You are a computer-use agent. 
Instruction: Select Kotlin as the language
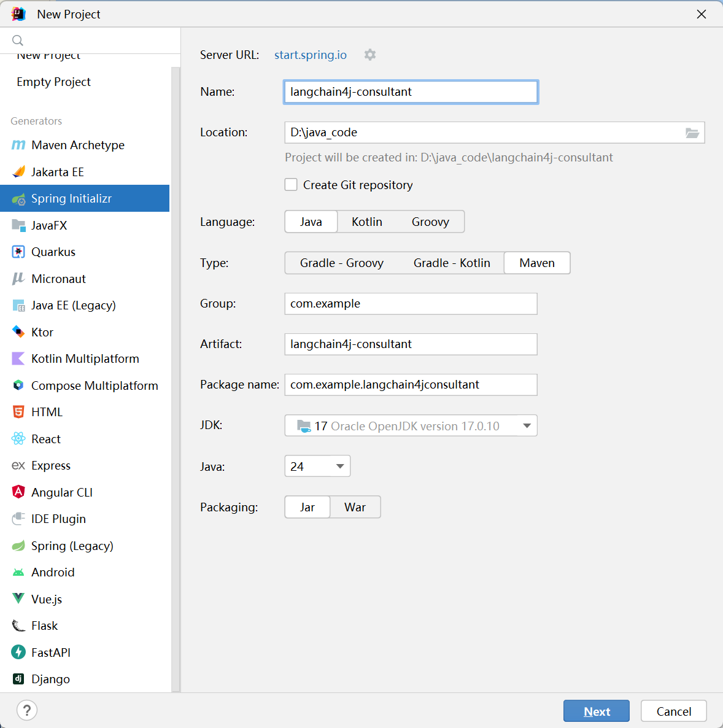pyautogui.click(x=367, y=222)
